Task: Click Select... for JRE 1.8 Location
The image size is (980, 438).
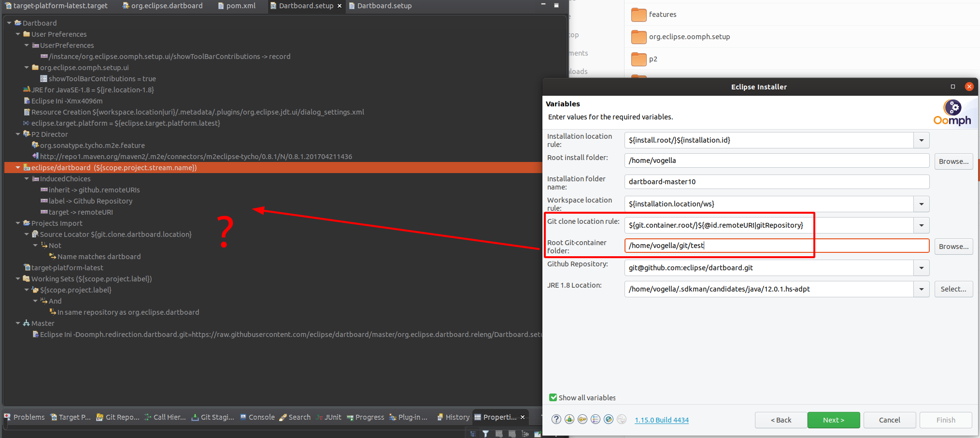Action: 953,289
